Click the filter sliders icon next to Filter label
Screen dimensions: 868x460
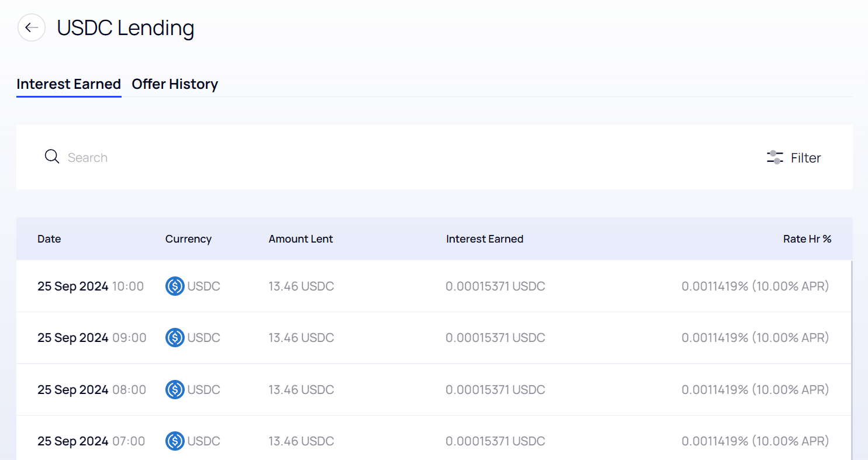(774, 157)
